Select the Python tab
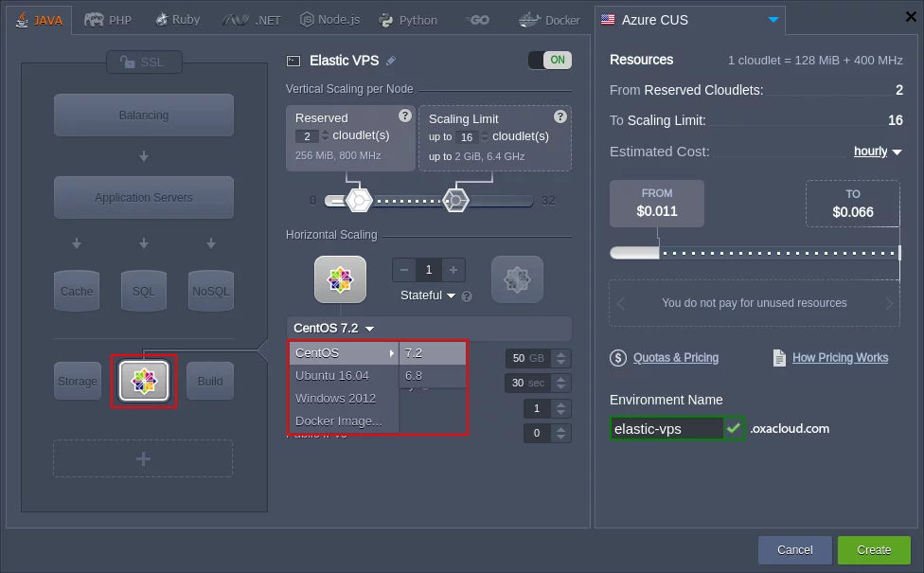Viewport: 924px width, 573px height. [x=408, y=20]
